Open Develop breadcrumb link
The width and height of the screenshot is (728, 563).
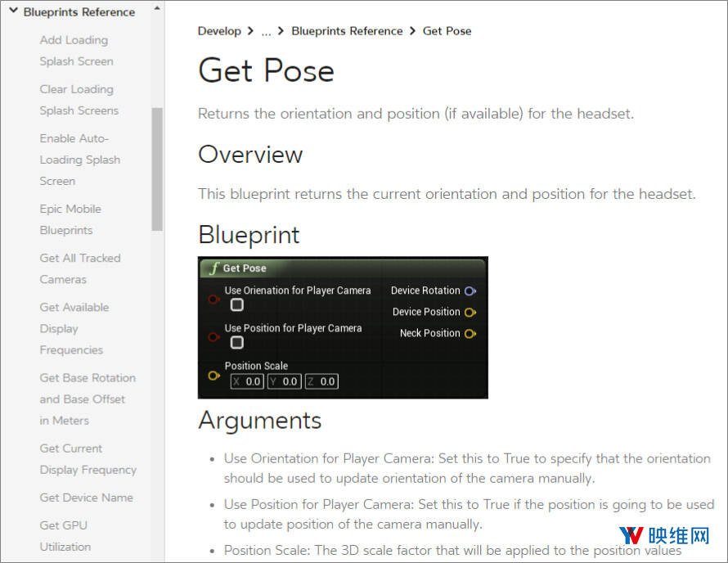point(218,31)
